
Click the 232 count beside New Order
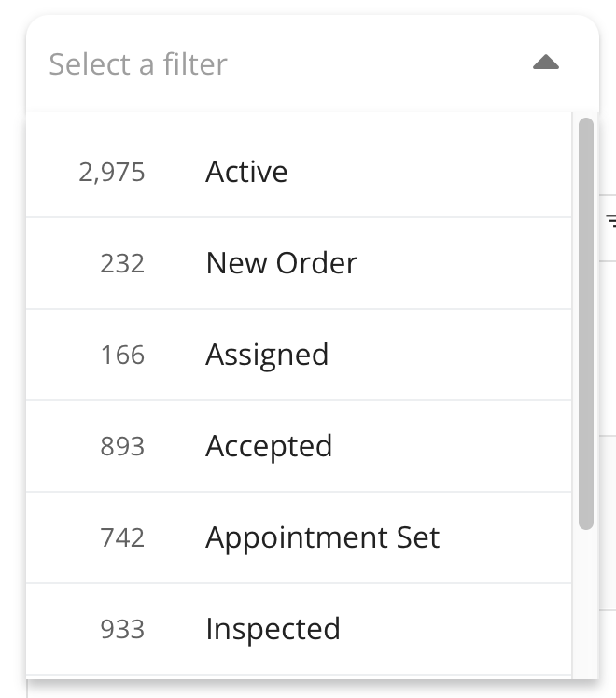pyautogui.click(x=122, y=263)
